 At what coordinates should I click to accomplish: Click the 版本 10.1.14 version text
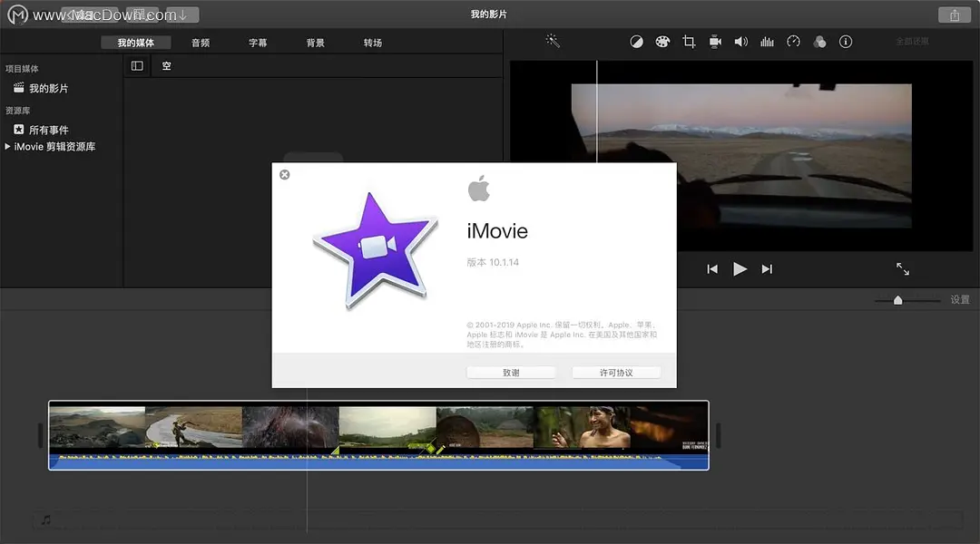[493, 262]
